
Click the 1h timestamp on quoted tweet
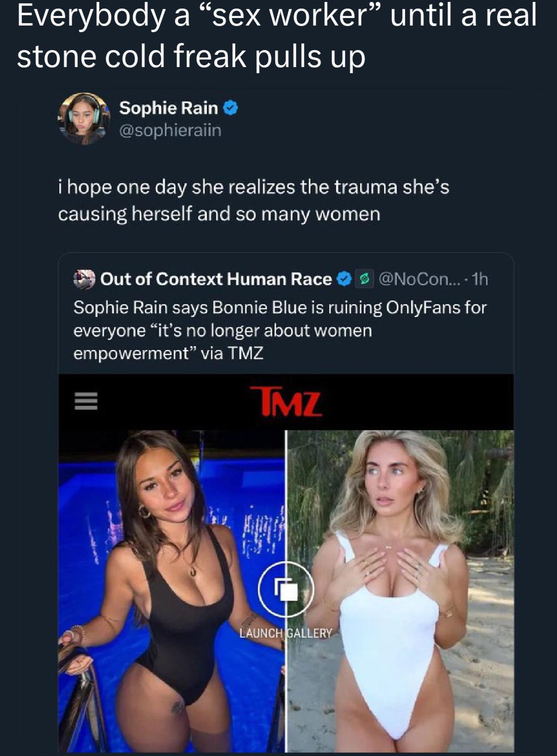[x=480, y=279]
